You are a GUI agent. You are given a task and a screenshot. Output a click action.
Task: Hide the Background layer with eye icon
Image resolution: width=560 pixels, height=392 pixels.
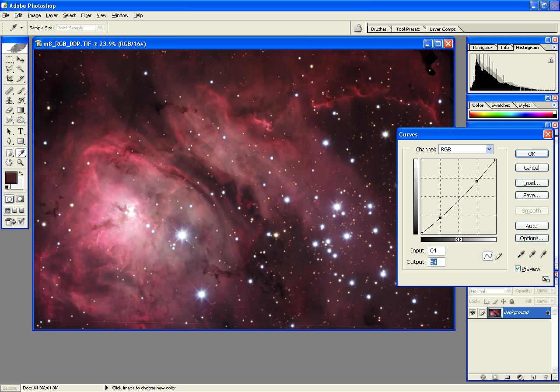pos(472,312)
